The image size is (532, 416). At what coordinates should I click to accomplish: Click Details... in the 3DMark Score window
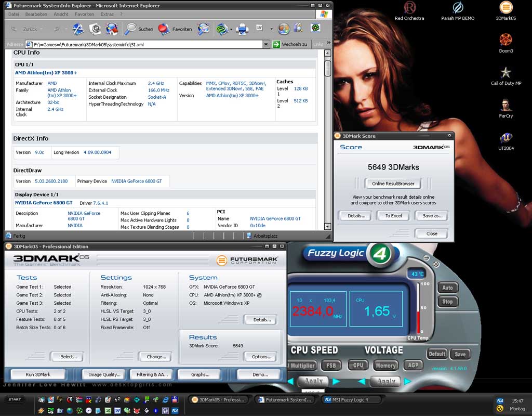356,216
